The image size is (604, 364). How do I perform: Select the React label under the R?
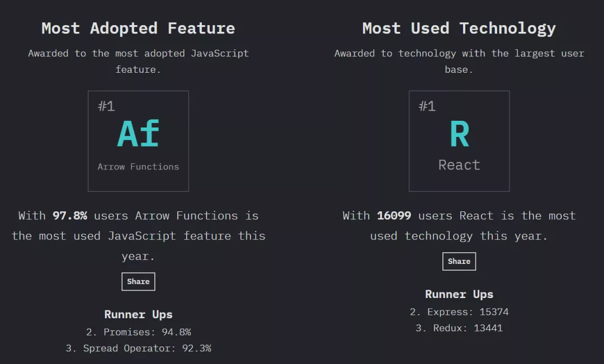click(x=459, y=165)
